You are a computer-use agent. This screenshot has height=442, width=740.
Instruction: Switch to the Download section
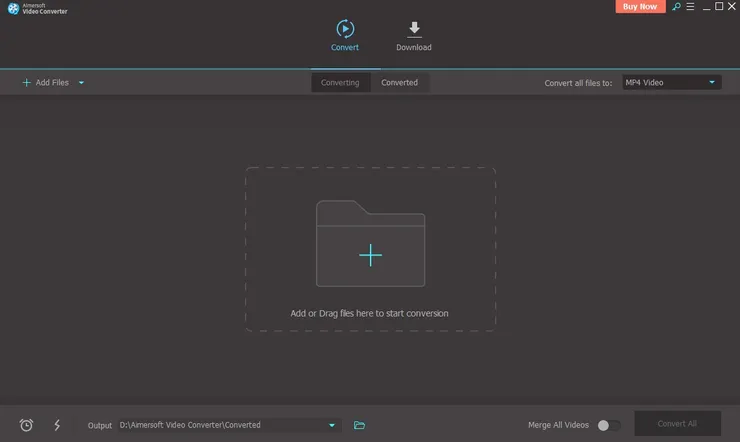[414, 36]
